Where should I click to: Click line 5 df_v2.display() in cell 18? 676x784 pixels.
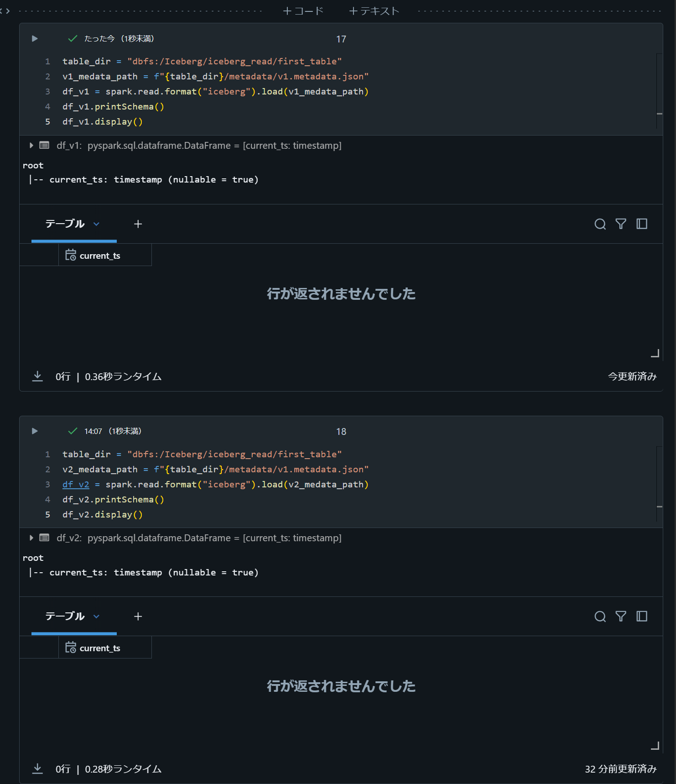pos(103,515)
